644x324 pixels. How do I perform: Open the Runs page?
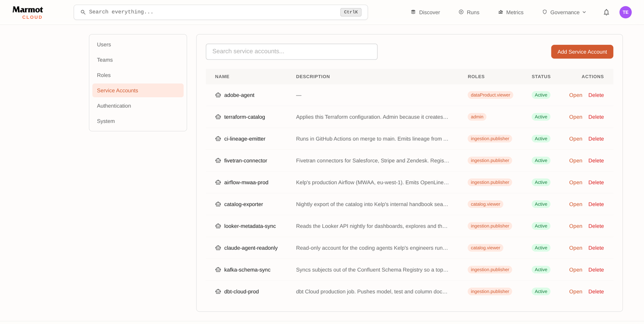pyautogui.click(x=469, y=13)
